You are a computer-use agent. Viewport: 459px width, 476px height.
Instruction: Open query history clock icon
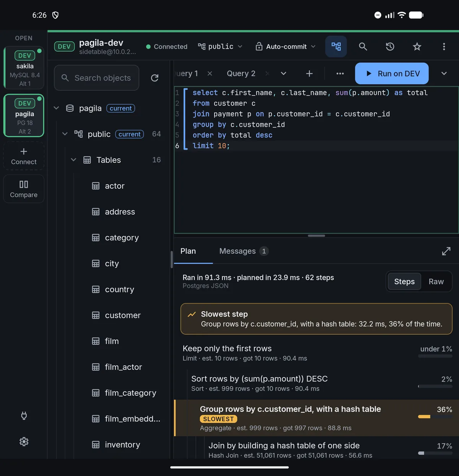point(390,46)
